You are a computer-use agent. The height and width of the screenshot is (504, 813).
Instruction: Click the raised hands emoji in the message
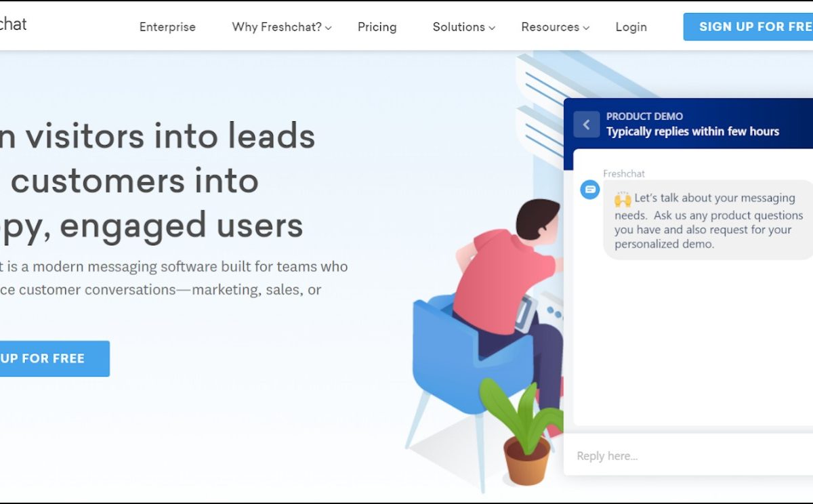623,199
